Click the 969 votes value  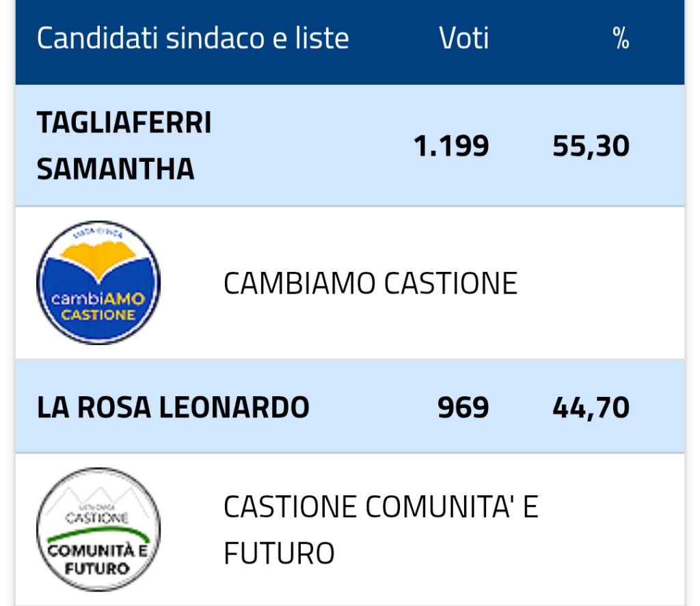coord(463,407)
